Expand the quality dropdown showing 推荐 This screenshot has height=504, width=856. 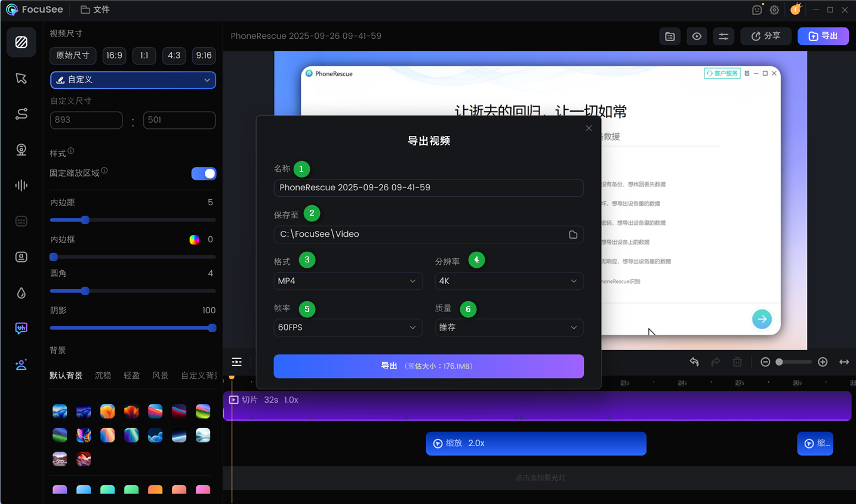click(509, 327)
